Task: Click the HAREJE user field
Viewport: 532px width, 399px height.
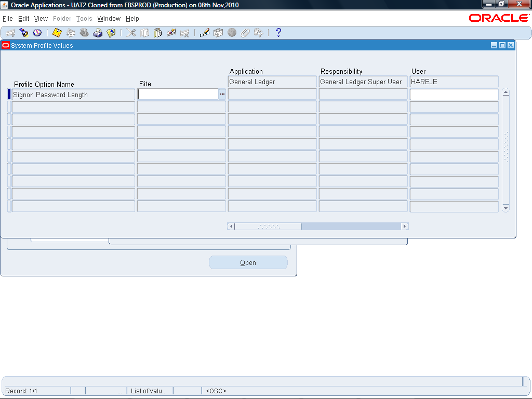Action: coord(454,82)
